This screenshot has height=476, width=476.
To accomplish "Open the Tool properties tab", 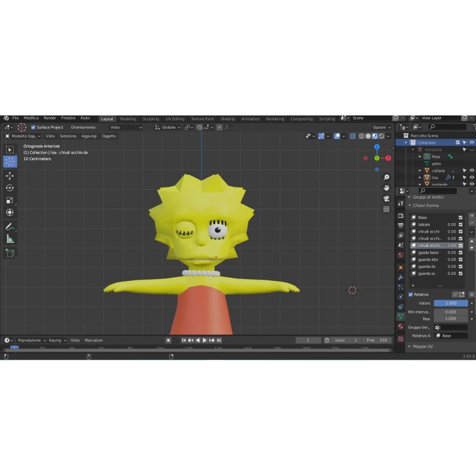I will click(400, 203).
